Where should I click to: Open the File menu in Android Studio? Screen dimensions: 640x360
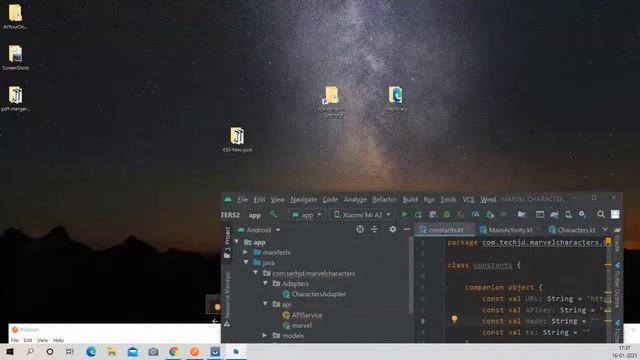pos(242,199)
